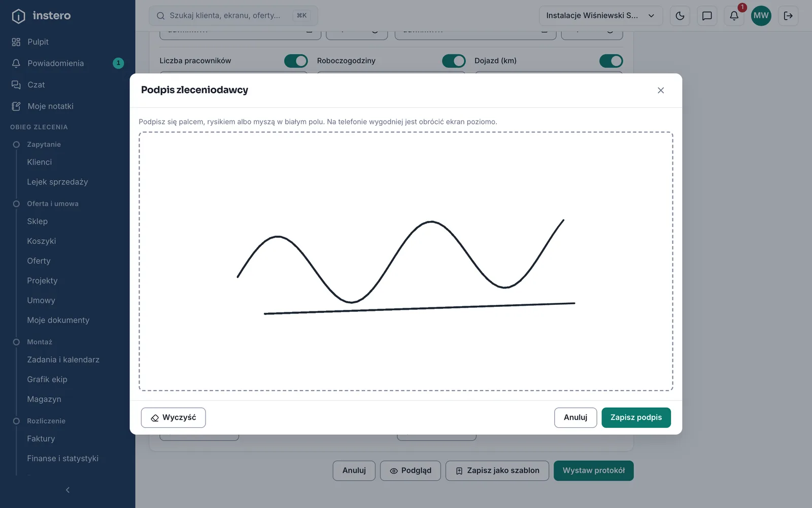Open Oferty in the sidebar
Viewport: 812px width, 508px height.
click(x=39, y=261)
